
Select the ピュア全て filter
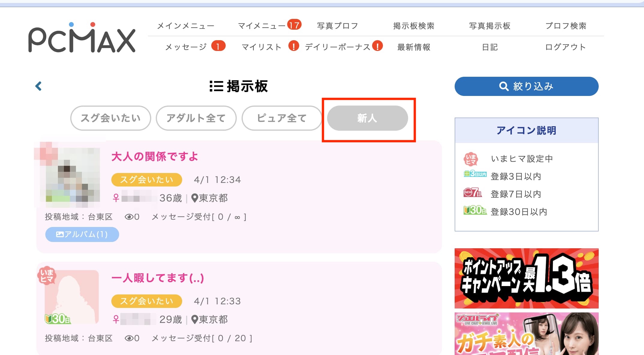point(282,118)
